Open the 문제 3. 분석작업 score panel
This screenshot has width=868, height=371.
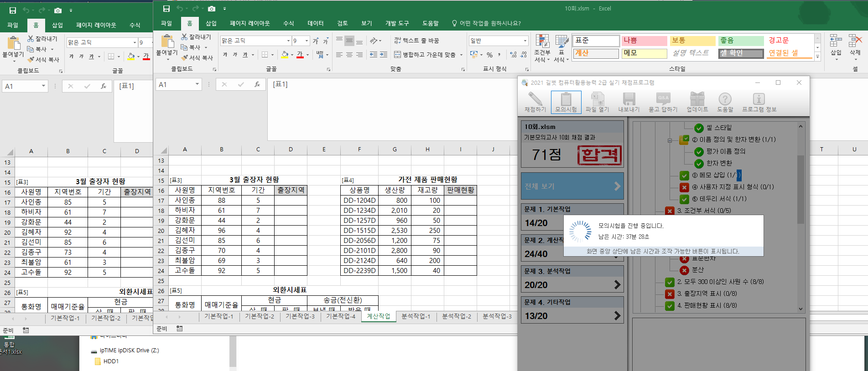[x=572, y=279]
